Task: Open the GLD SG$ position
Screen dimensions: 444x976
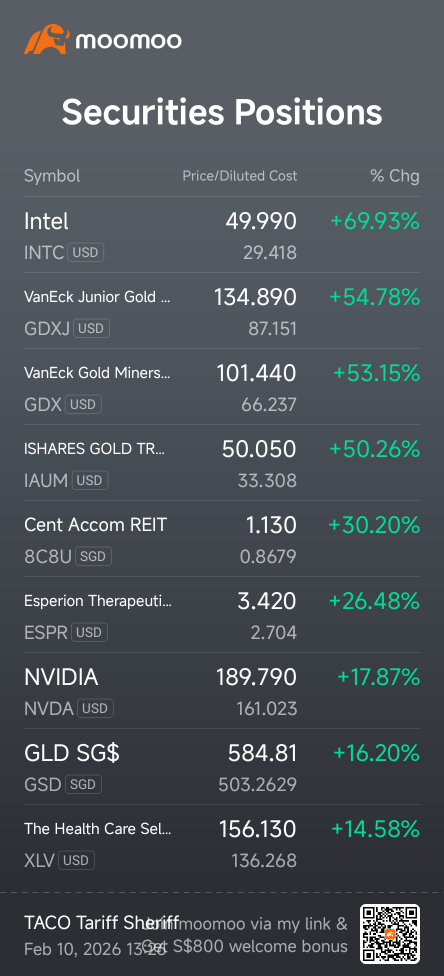Action: [x=222, y=767]
